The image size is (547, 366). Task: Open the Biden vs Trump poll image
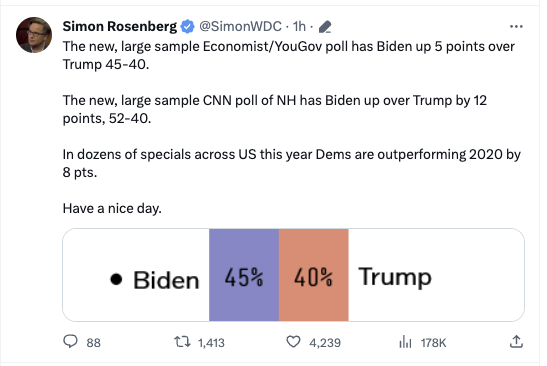coord(293,275)
